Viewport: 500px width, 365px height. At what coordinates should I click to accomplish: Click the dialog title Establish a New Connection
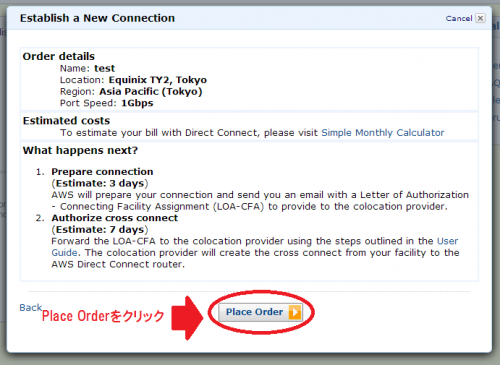(x=97, y=18)
